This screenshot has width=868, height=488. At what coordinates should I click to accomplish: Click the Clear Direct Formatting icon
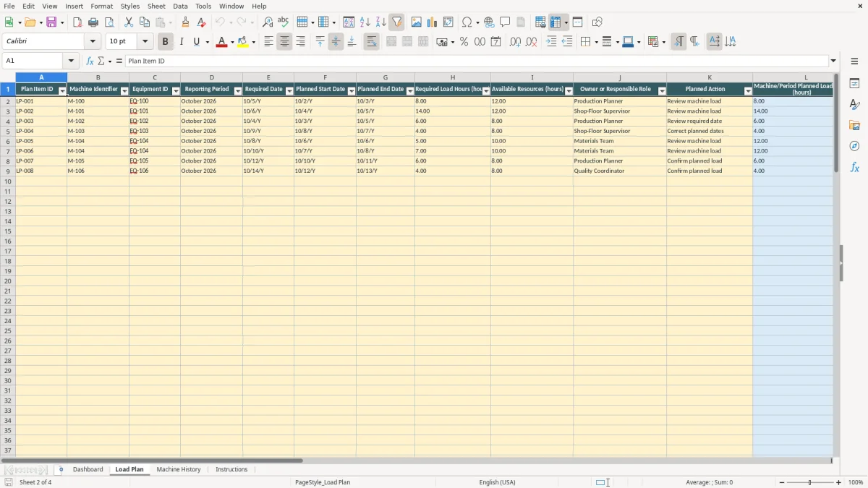[x=201, y=22]
